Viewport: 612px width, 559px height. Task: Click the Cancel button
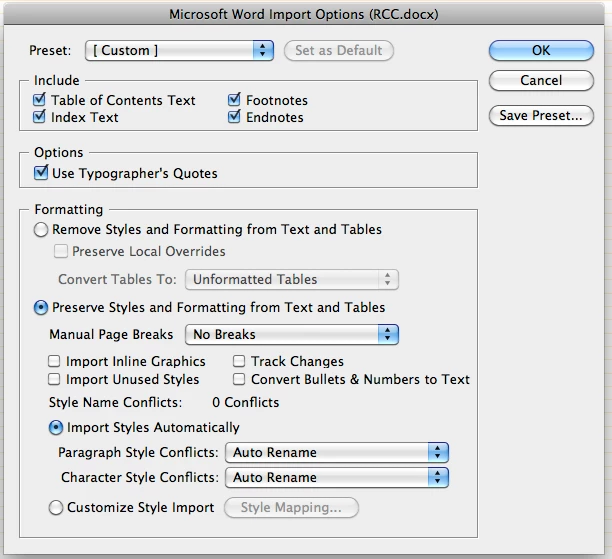[x=541, y=80]
